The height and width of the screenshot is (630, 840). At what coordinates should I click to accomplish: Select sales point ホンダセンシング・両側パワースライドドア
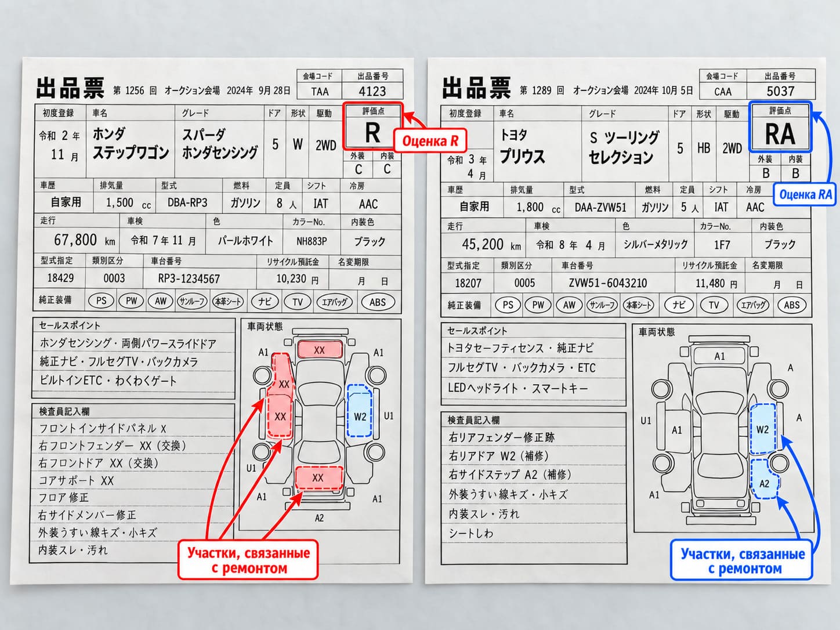tap(128, 343)
